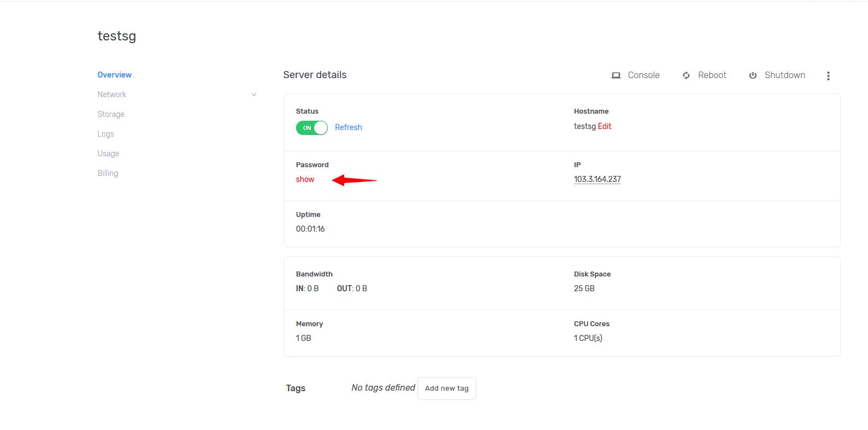Click the Refresh status link
The height and width of the screenshot is (430, 868).
348,127
